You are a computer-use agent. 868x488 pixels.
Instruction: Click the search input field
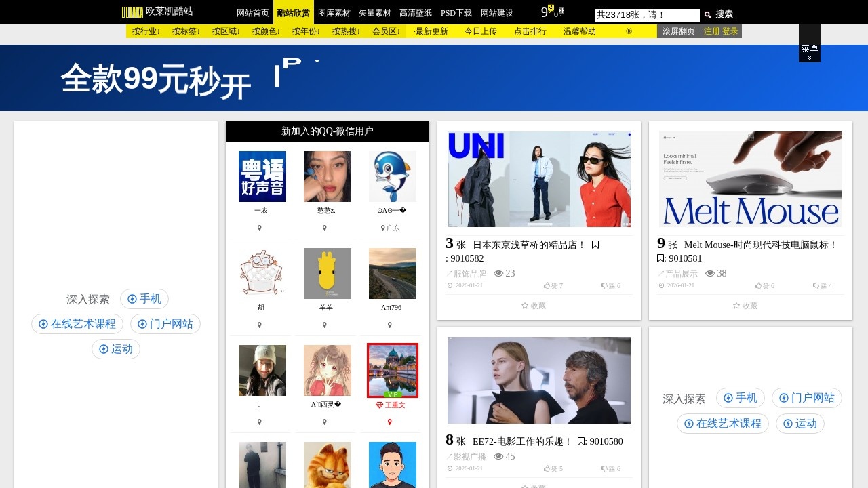(x=647, y=15)
